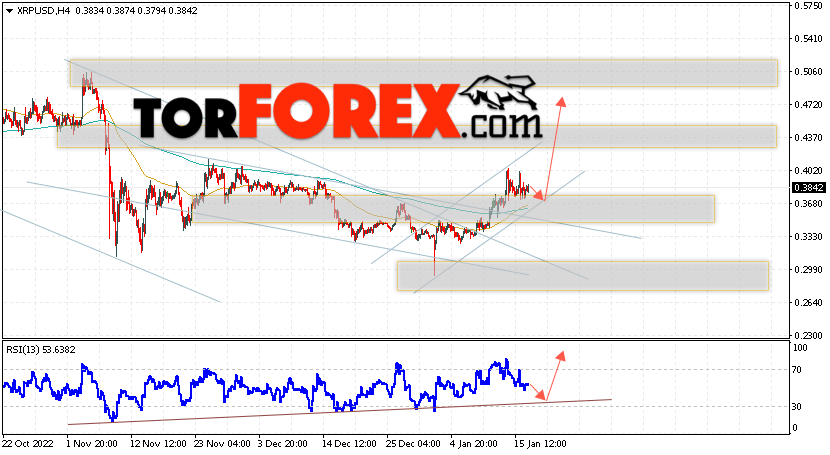
Task: Select the current price label 0.3842
Action: click(808, 187)
